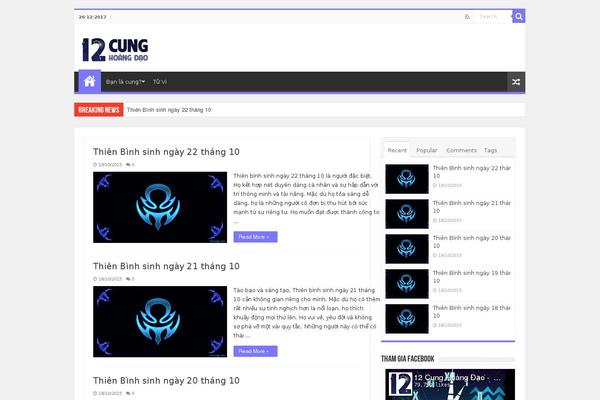Open sidebar link 'Thiên Bình sinh ngày 21'
Screen dimensions: 600x400
tap(472, 207)
